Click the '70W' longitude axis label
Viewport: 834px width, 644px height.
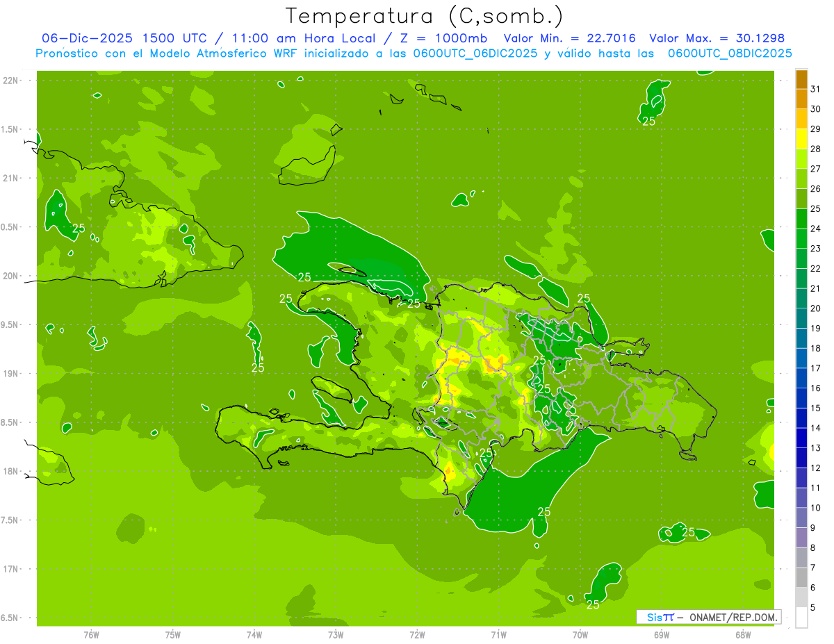pos(580,634)
